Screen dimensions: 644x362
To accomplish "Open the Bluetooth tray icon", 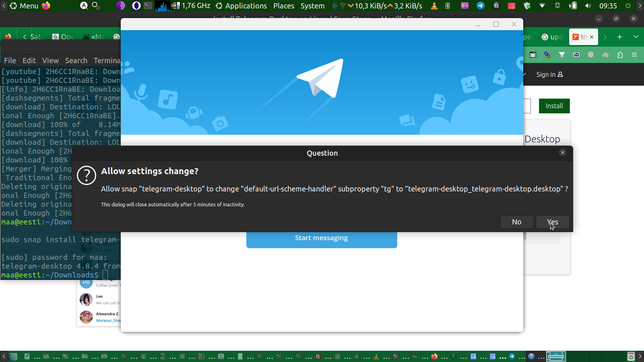I will point(448,6).
